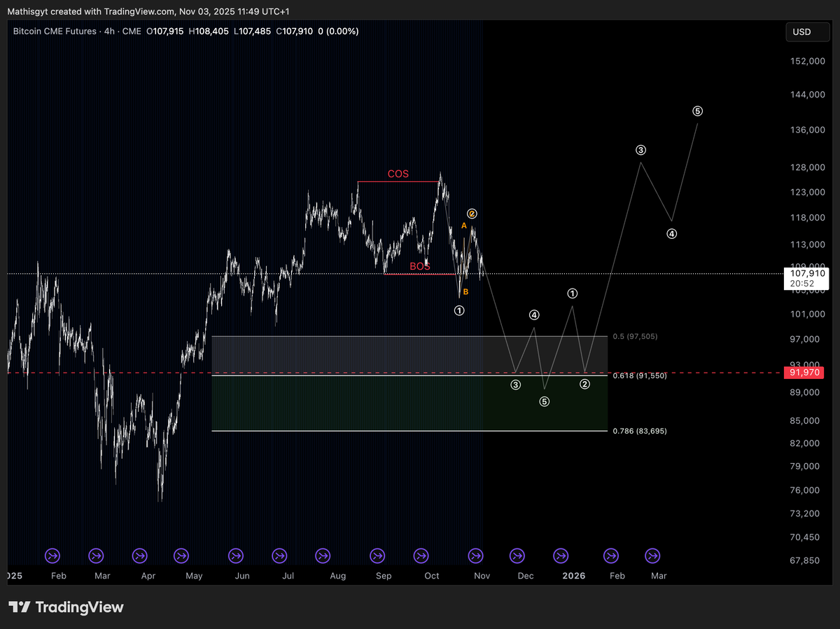Click the Bitcoin CME Futures symbol title
The image size is (840, 629).
pos(55,32)
